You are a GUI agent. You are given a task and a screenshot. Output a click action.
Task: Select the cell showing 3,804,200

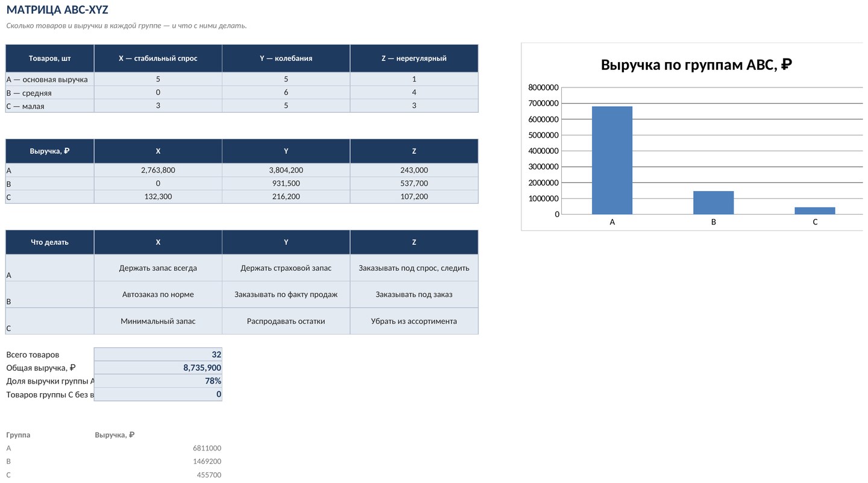286,170
